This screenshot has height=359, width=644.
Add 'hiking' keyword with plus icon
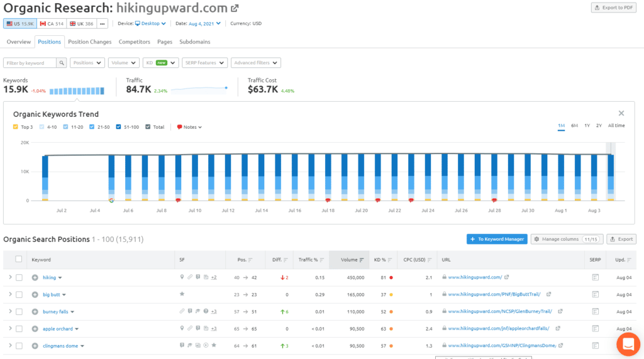[x=35, y=278]
